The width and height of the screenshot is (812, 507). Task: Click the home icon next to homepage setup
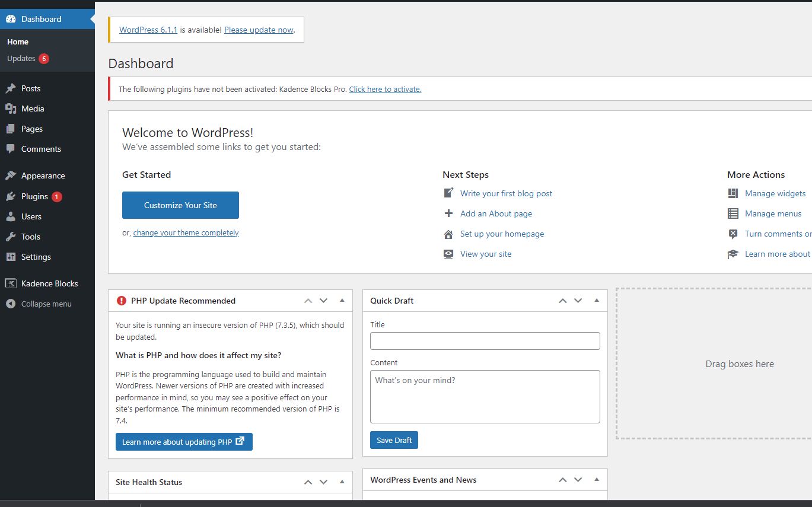[x=448, y=234]
